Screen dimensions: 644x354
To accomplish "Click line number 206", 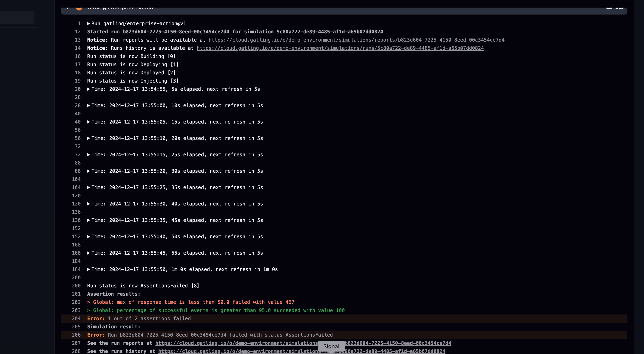I will pyautogui.click(x=76, y=335).
